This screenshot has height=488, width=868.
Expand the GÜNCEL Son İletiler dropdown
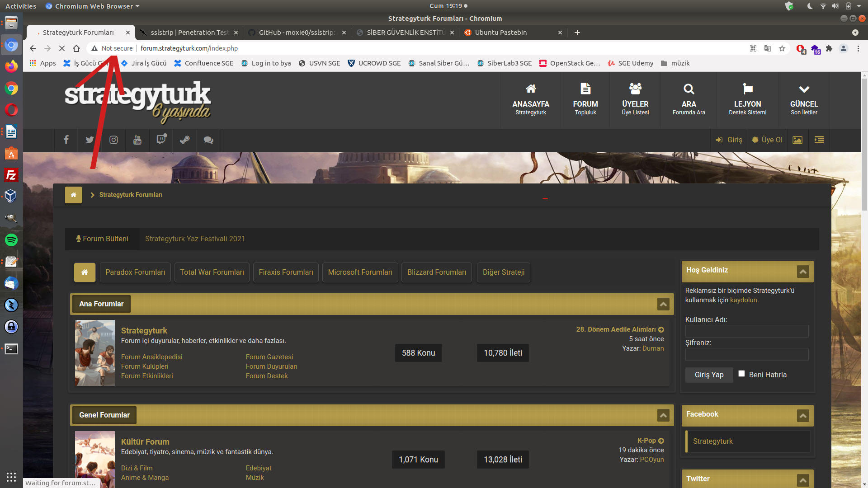804,100
